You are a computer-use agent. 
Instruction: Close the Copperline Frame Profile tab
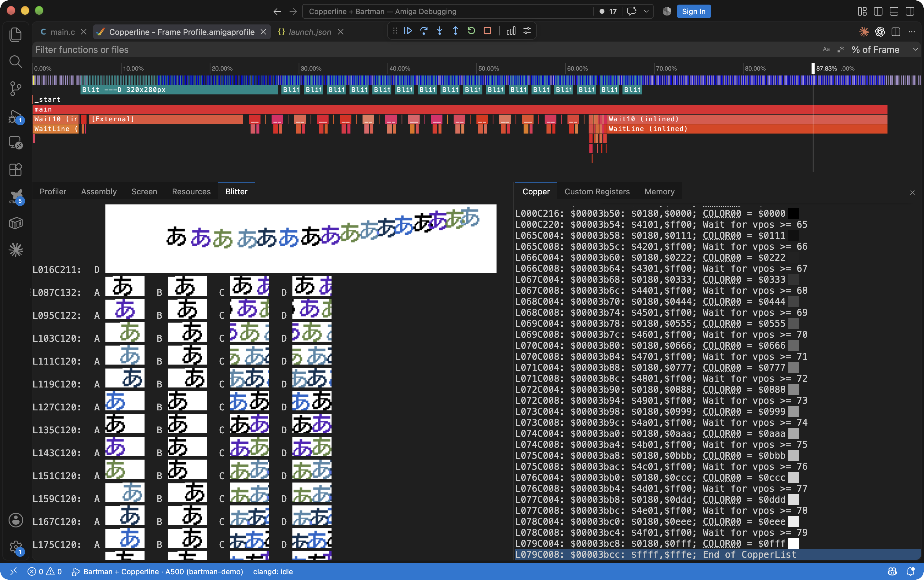click(263, 32)
